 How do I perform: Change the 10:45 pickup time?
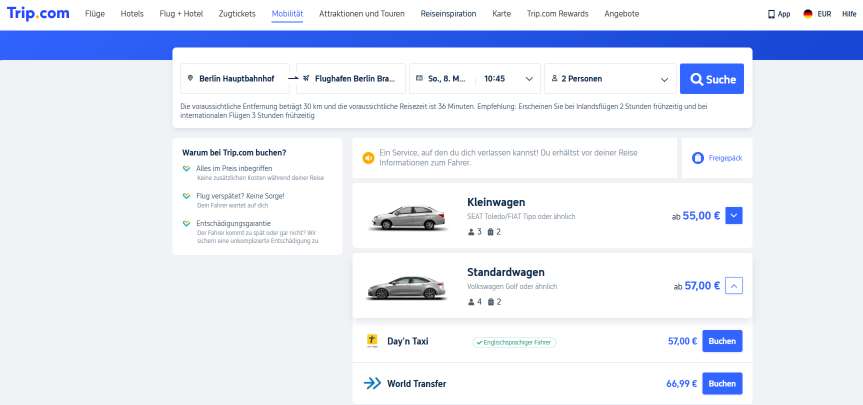coord(495,79)
